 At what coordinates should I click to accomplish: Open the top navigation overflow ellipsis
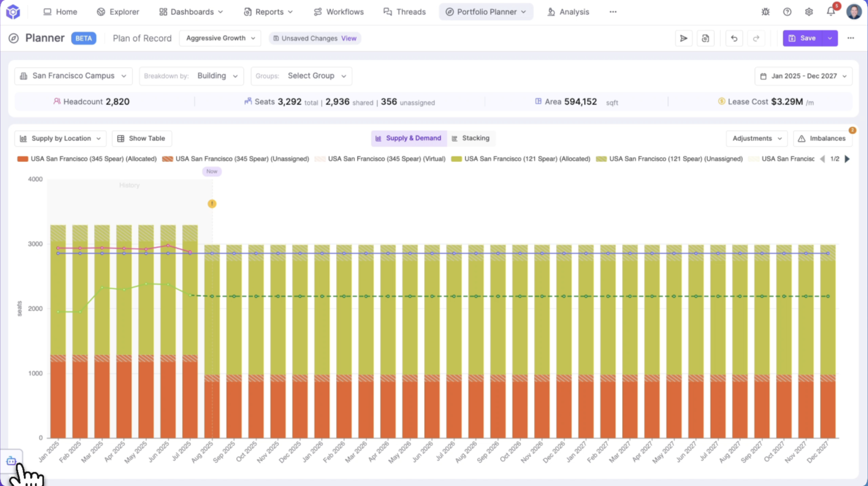point(613,12)
